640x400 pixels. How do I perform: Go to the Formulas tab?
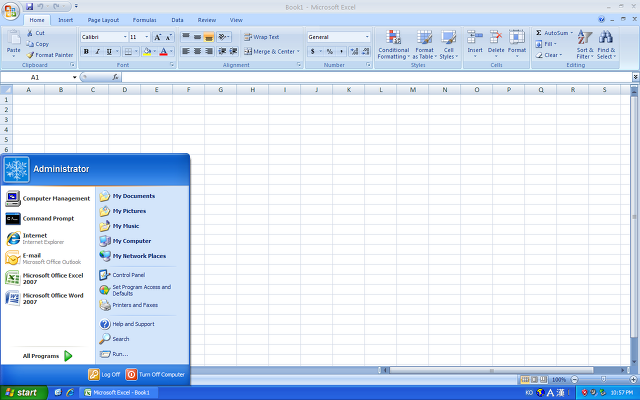[x=144, y=20]
